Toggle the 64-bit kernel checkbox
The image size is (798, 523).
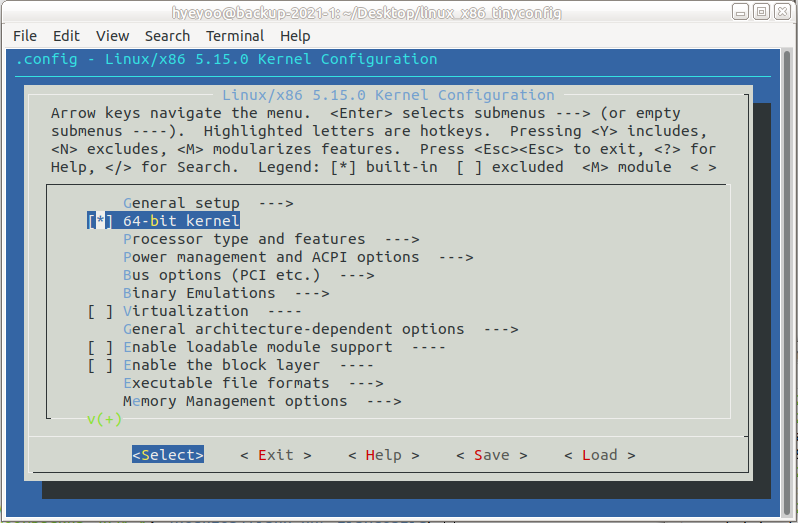[x=100, y=221]
